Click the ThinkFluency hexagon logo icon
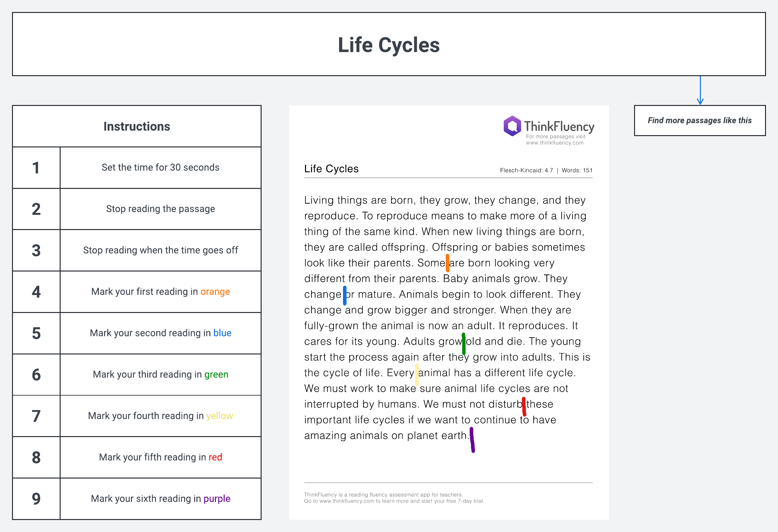 [512, 126]
